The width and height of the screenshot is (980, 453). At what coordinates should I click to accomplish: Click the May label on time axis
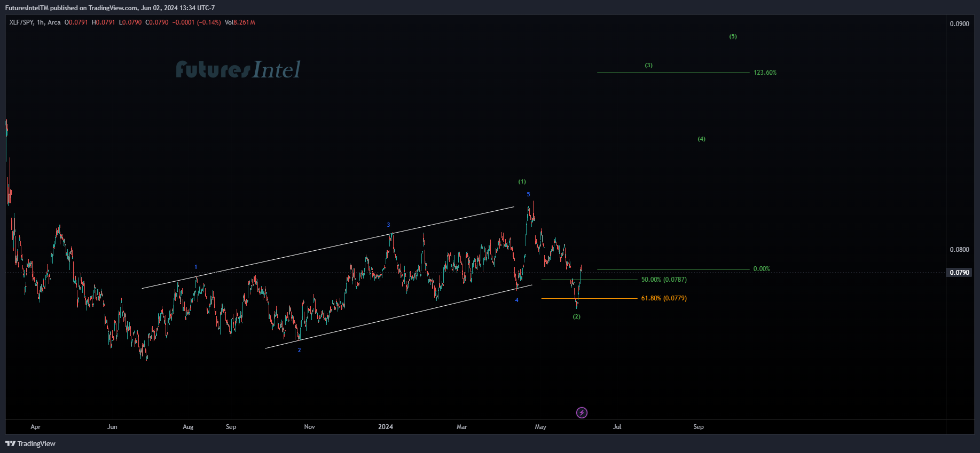coord(540,427)
